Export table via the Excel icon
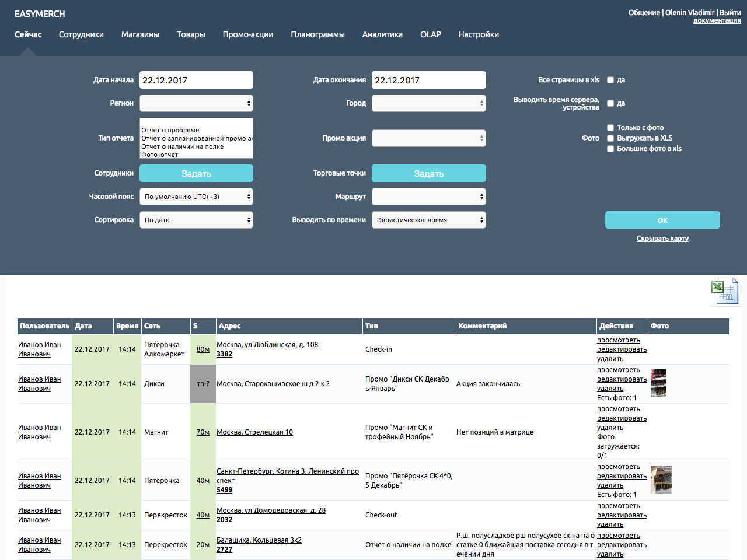Viewport: 747px width, 560px height. click(x=724, y=290)
